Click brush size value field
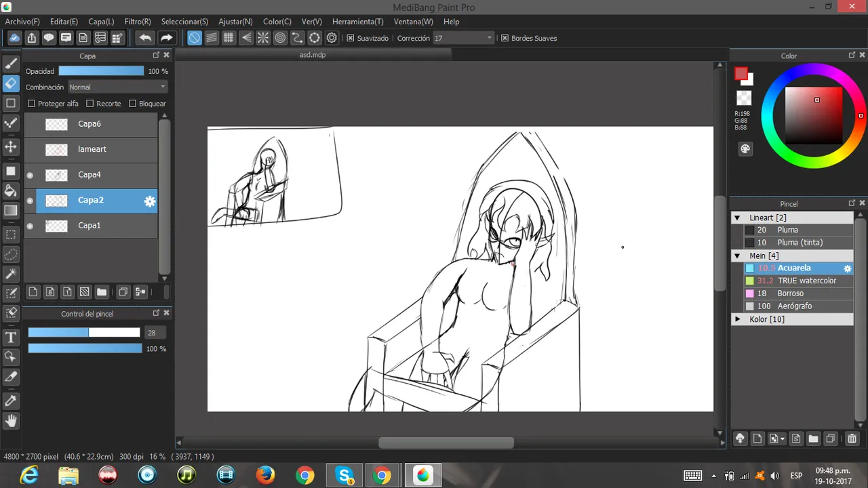The height and width of the screenshot is (488, 868). click(x=154, y=333)
